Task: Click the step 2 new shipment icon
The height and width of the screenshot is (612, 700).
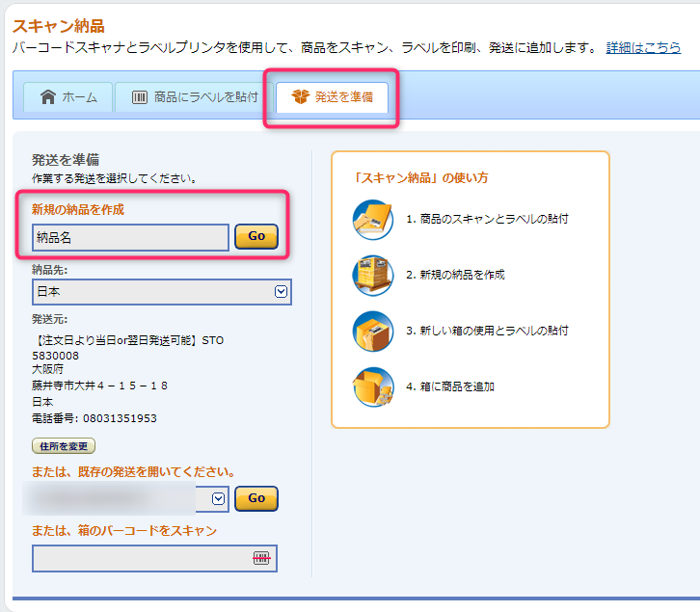Action: pyautogui.click(x=372, y=276)
